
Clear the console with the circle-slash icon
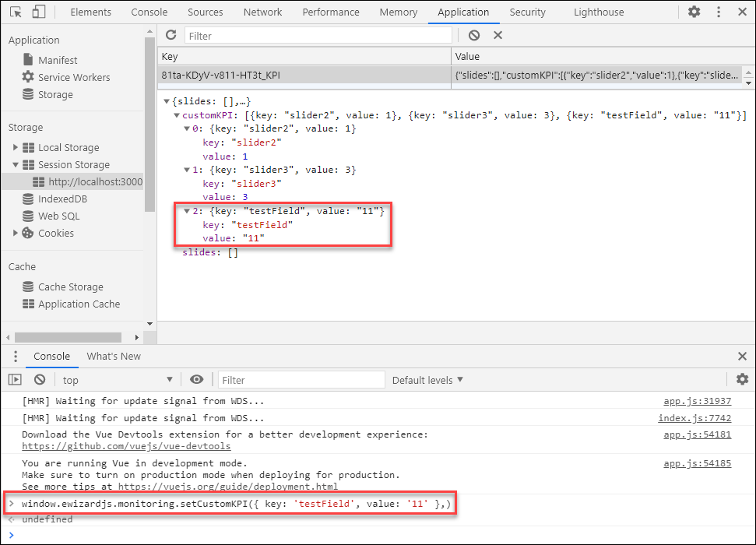pyautogui.click(x=39, y=379)
